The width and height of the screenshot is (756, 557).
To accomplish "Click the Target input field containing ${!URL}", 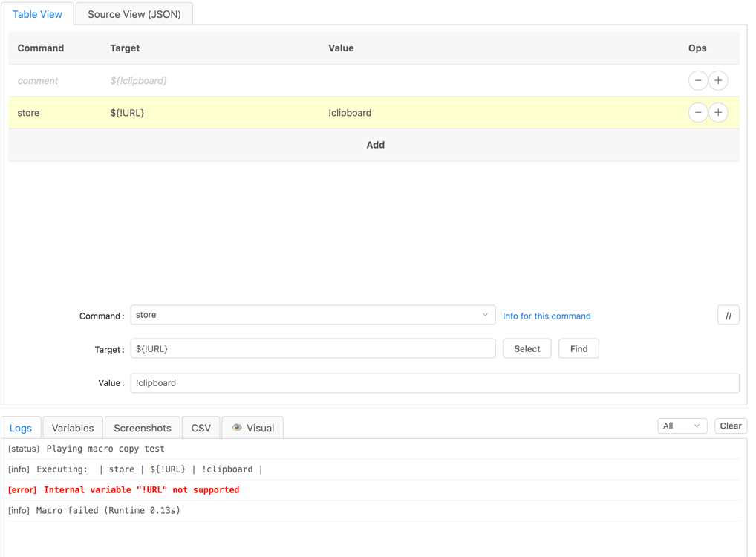I will click(x=312, y=348).
